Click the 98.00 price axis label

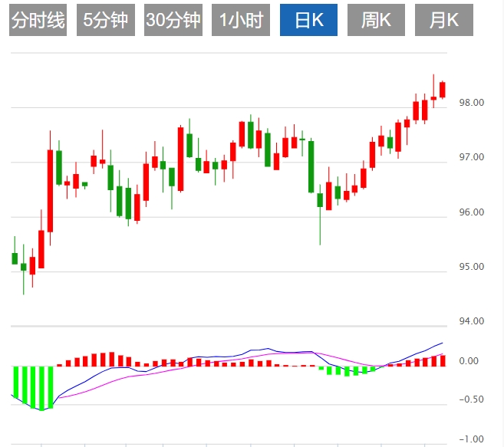(x=471, y=103)
